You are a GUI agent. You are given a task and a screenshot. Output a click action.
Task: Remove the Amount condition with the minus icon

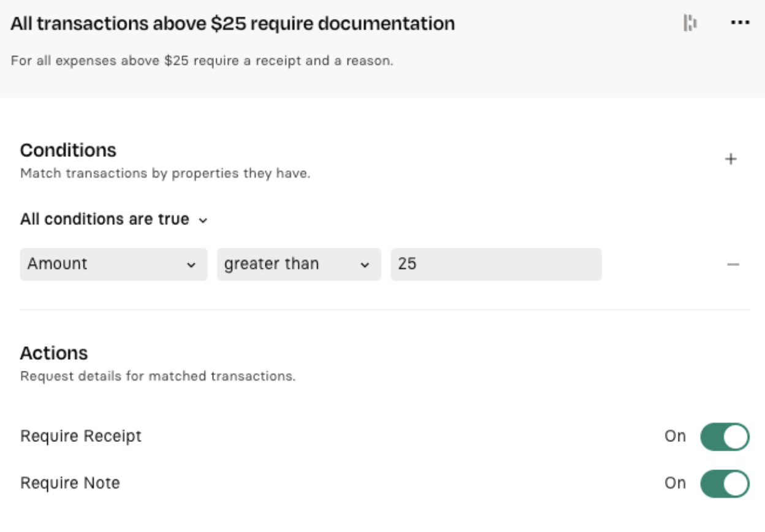[x=733, y=265]
